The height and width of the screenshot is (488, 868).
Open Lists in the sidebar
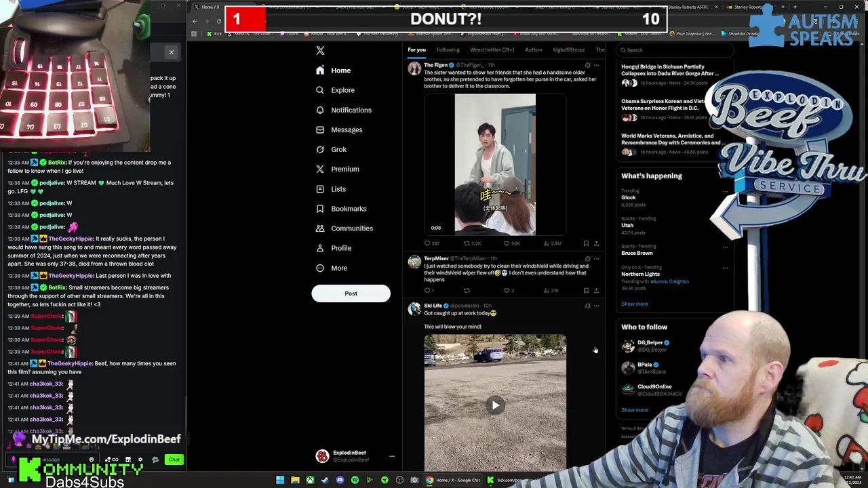331,189
